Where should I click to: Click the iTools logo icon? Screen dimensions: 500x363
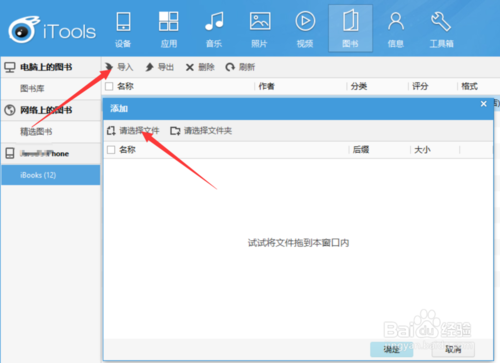(24, 29)
